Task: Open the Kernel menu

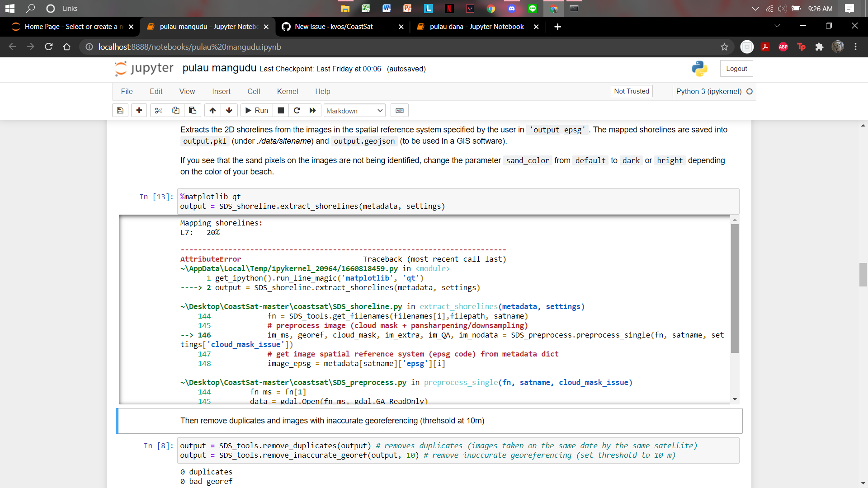Action: [288, 91]
